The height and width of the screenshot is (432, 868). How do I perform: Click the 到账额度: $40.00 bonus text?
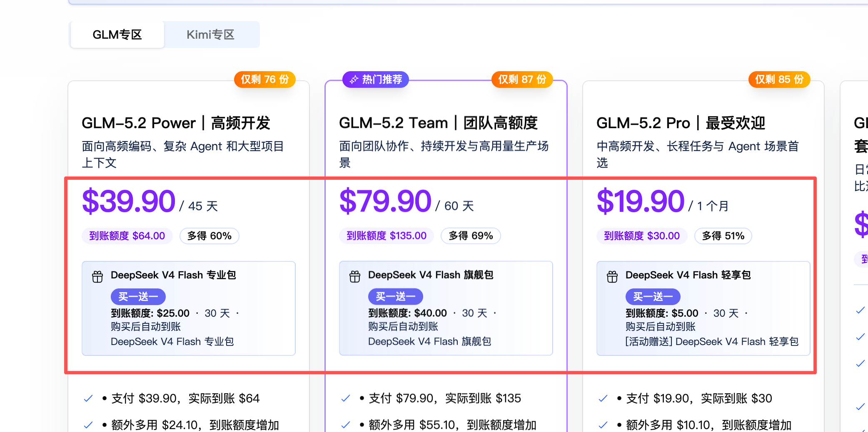pos(407,313)
